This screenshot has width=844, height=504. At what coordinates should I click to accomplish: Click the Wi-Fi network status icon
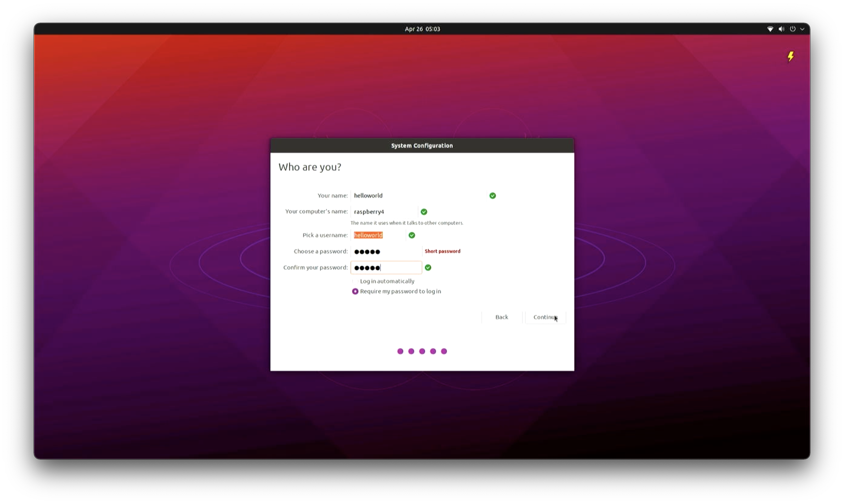click(x=770, y=29)
